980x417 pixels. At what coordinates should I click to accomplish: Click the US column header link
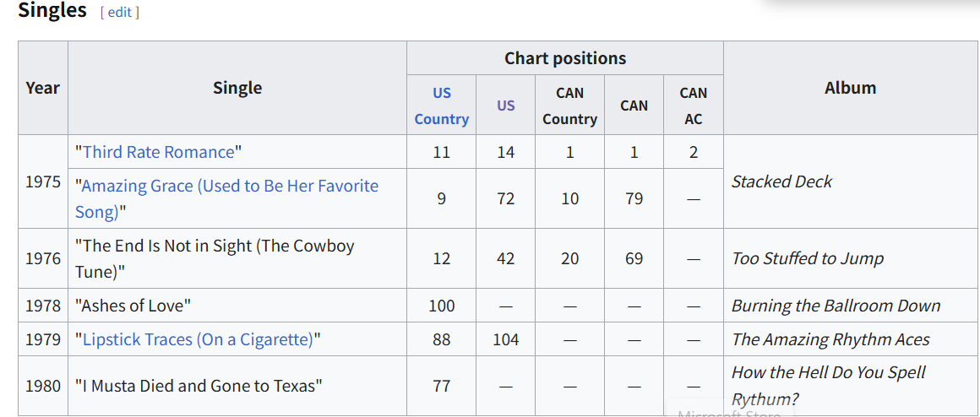point(505,106)
